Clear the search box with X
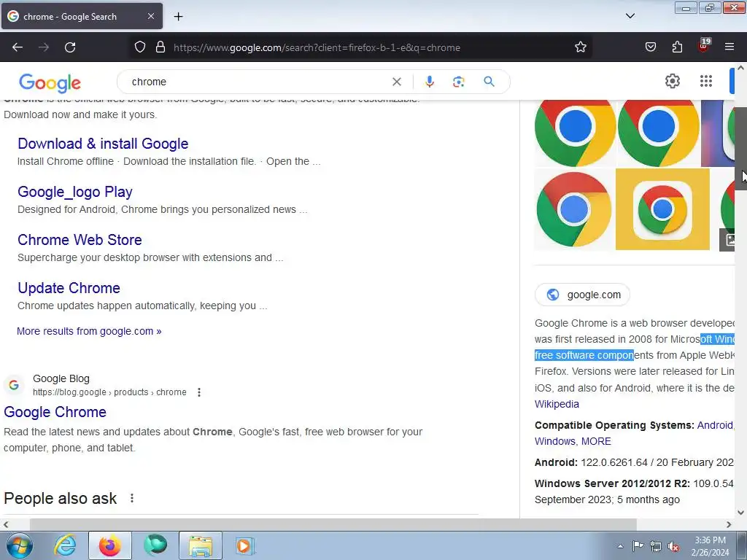Screen dimensions: 747x560 click(x=396, y=82)
